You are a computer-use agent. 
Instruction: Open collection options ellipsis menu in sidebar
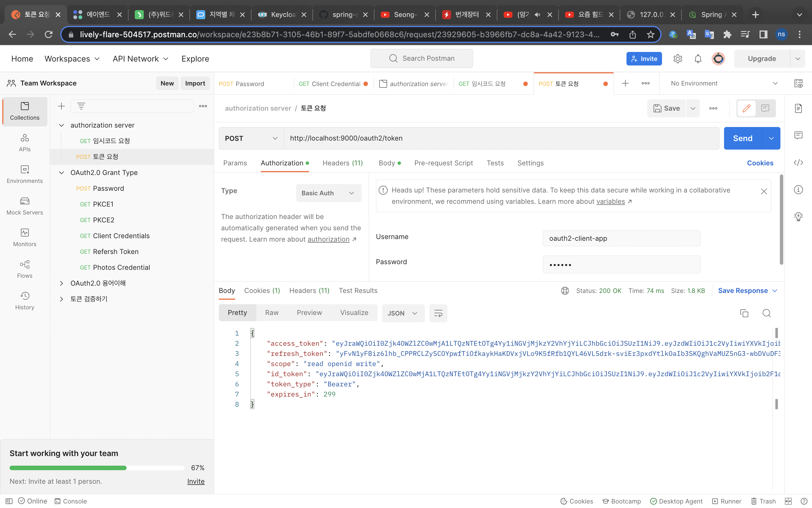click(x=203, y=106)
